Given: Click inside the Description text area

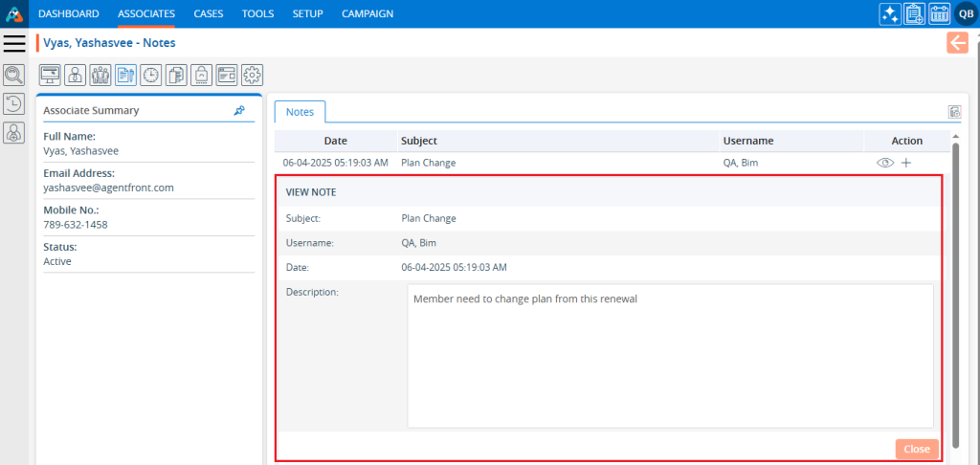Looking at the screenshot, I should coord(669,355).
